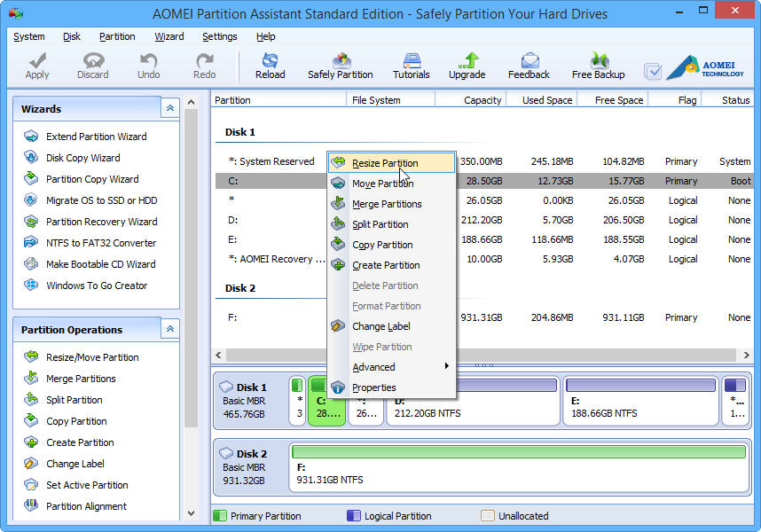Choose Change Label from context menu
The width and height of the screenshot is (761, 532).
[392, 326]
